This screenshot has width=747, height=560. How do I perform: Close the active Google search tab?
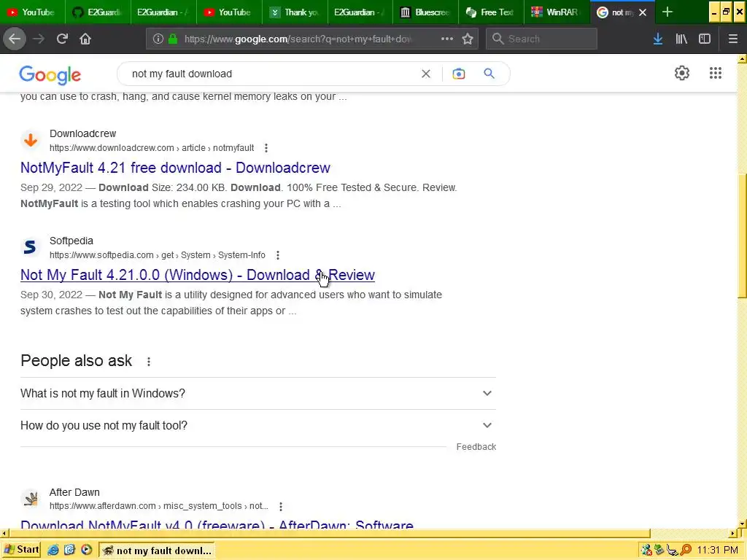[643, 12]
